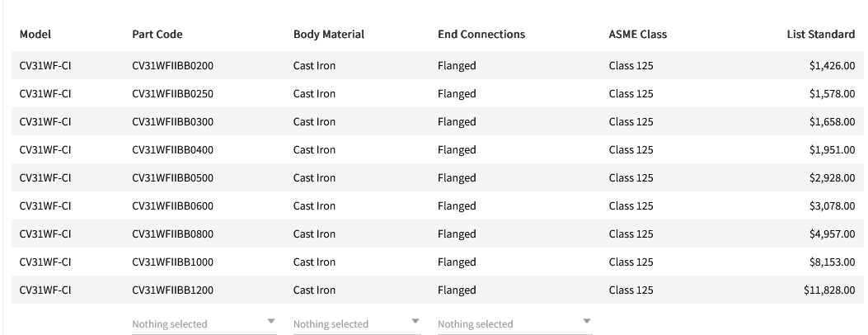Select the ASME Class column header
The width and height of the screenshot is (868, 335).
[x=638, y=35]
